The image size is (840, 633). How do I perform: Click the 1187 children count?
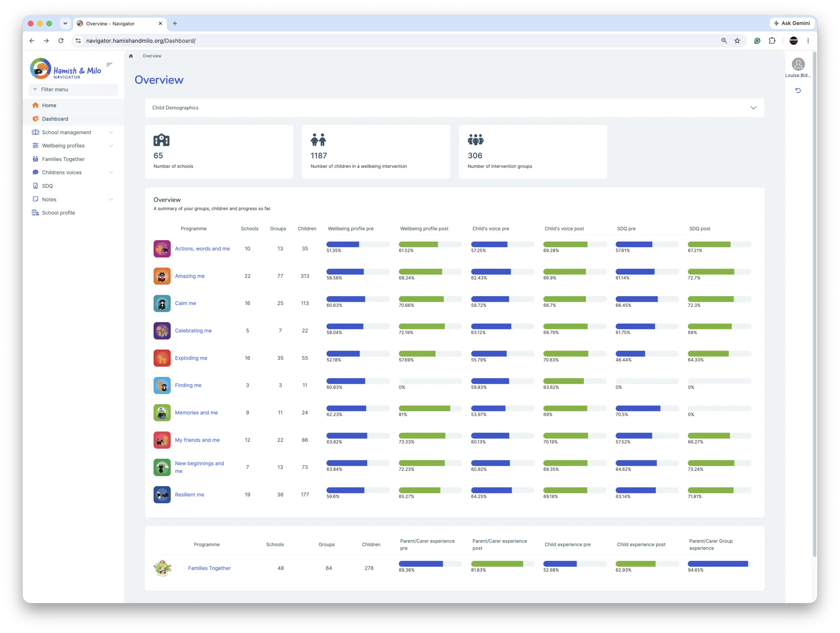pyautogui.click(x=319, y=155)
